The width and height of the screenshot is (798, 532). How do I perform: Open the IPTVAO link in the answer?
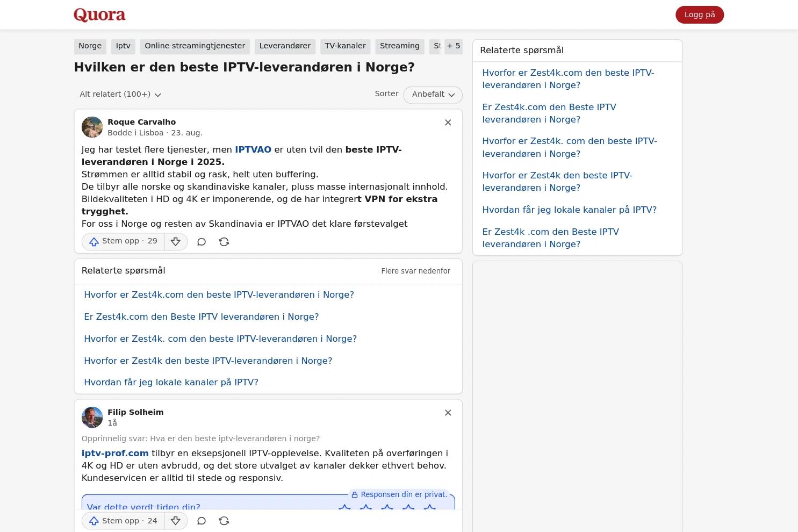point(253,150)
